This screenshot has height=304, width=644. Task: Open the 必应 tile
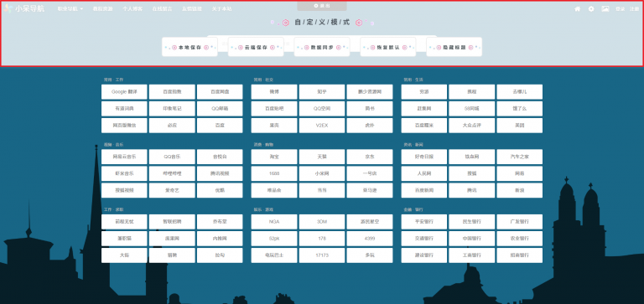(x=172, y=126)
